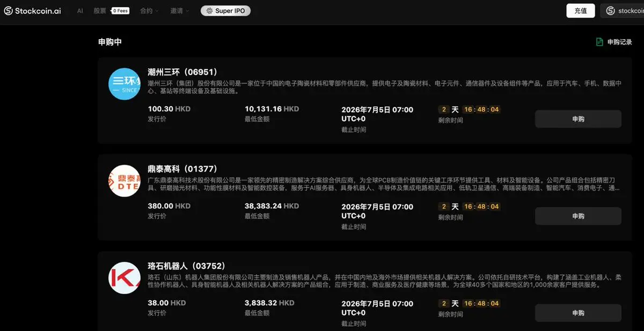Expand the 合约 dropdown menu
Image resolution: width=644 pixels, height=331 pixels.
point(149,11)
